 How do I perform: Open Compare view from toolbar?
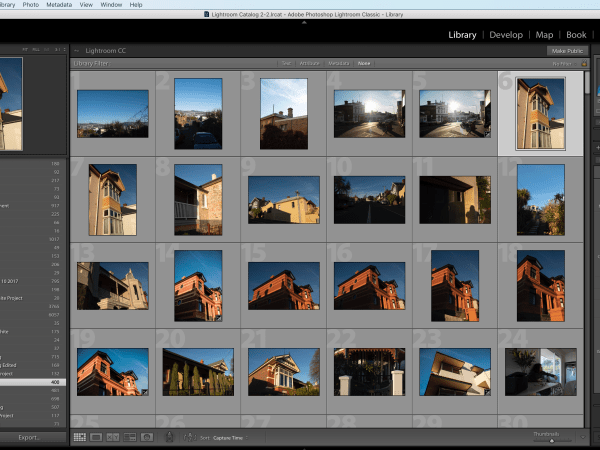point(113,437)
